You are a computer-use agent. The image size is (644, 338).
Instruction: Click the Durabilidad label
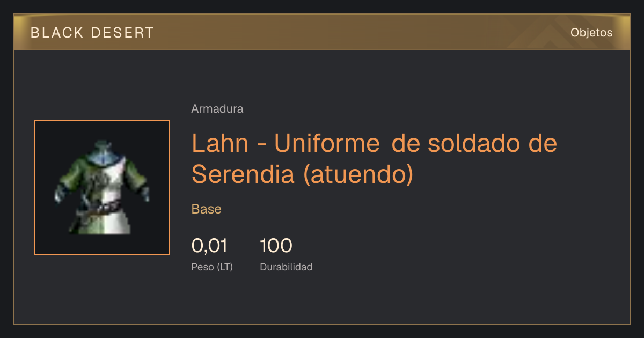click(286, 267)
